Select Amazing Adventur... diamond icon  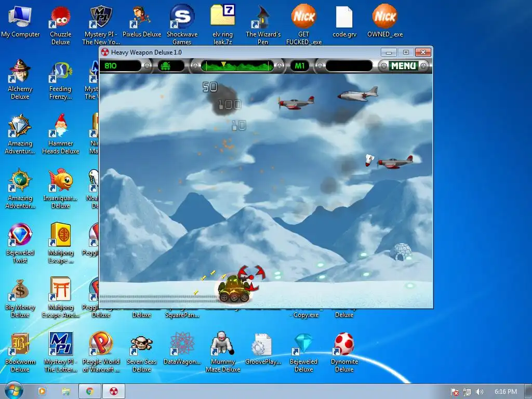pos(20,135)
